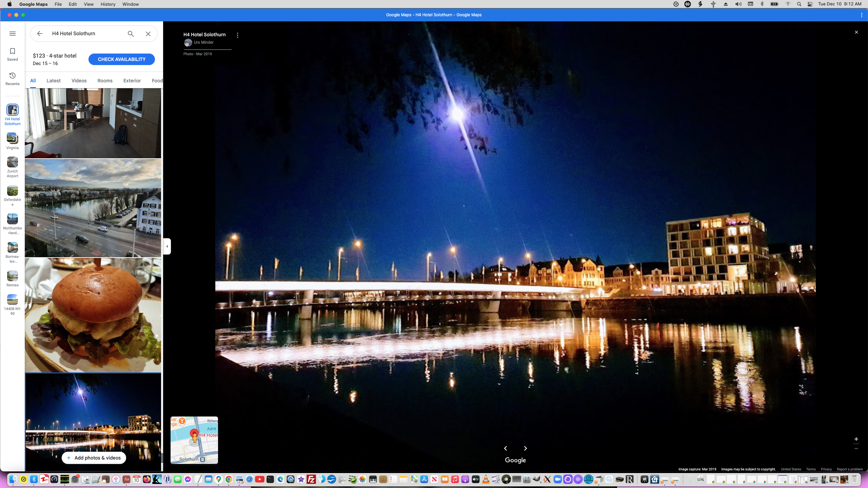Open the History menu
The height and width of the screenshot is (488, 868).
point(107,4)
